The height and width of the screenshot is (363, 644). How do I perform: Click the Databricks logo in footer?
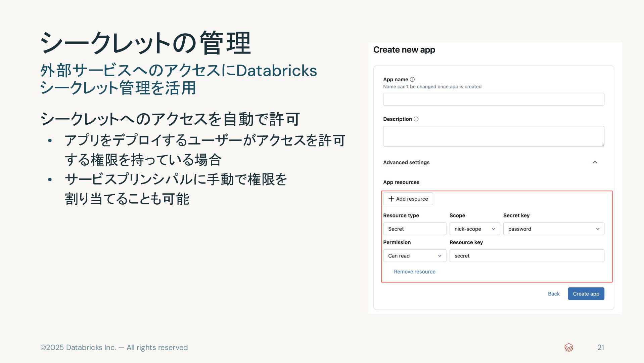(568, 348)
